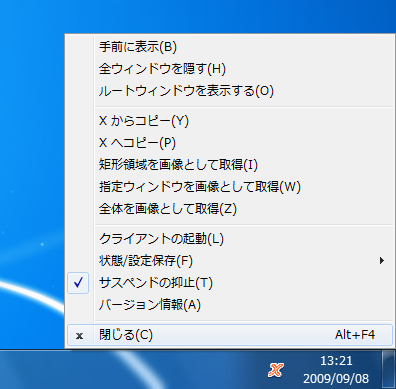The width and height of the screenshot is (396, 389).
Task: Select 指定ウィンドウを画像として取得(W)
Action: [230, 187]
